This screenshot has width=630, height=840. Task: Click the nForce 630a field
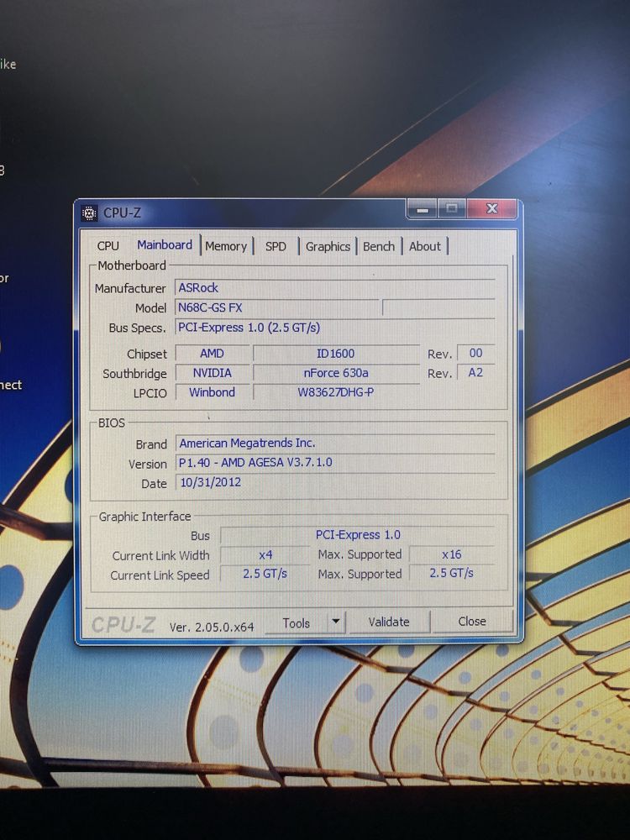coord(336,373)
